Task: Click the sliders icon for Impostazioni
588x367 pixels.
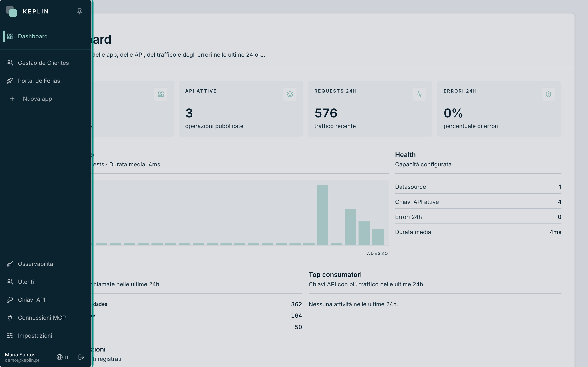Action: 10,336
